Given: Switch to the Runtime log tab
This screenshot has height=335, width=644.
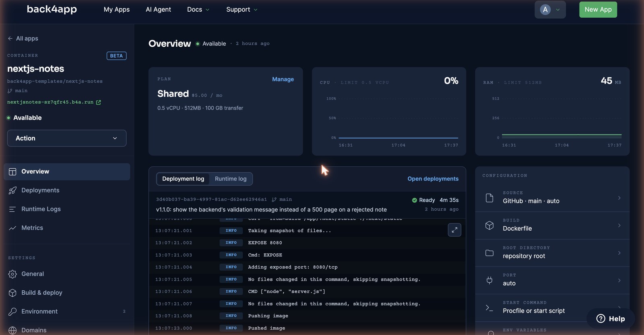Looking at the screenshot, I should 231,179.
